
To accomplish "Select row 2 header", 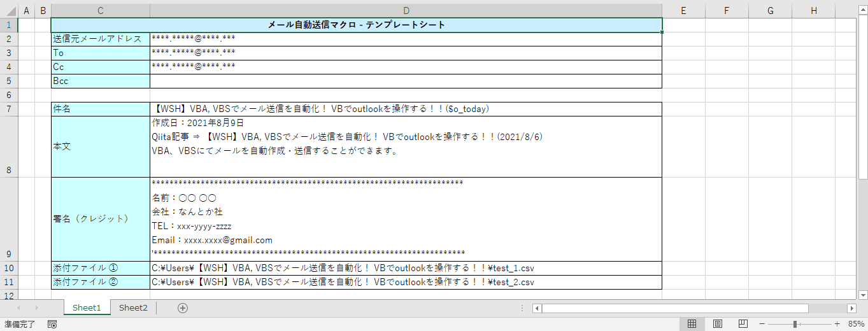I will coord(9,39).
